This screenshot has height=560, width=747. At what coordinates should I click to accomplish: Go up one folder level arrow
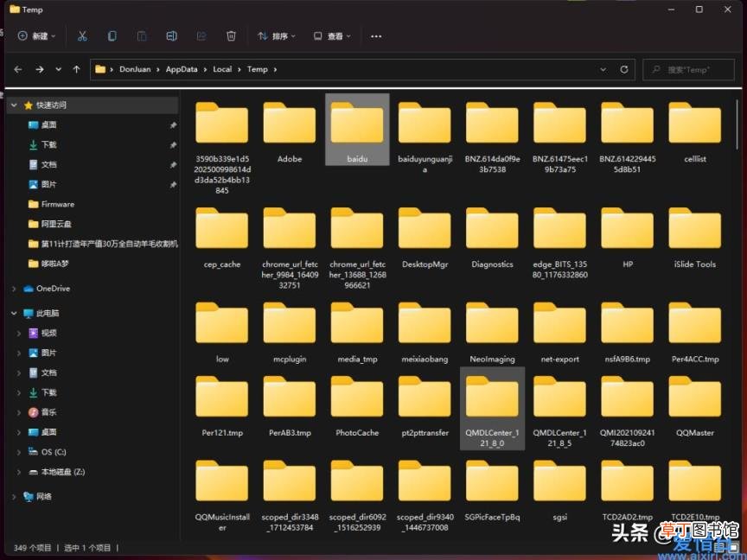click(x=76, y=69)
